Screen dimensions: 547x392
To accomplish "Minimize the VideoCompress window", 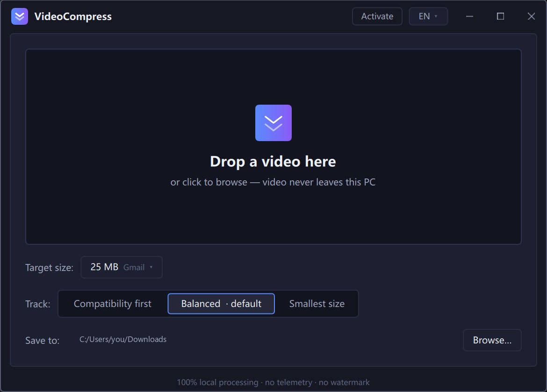I will click(469, 16).
